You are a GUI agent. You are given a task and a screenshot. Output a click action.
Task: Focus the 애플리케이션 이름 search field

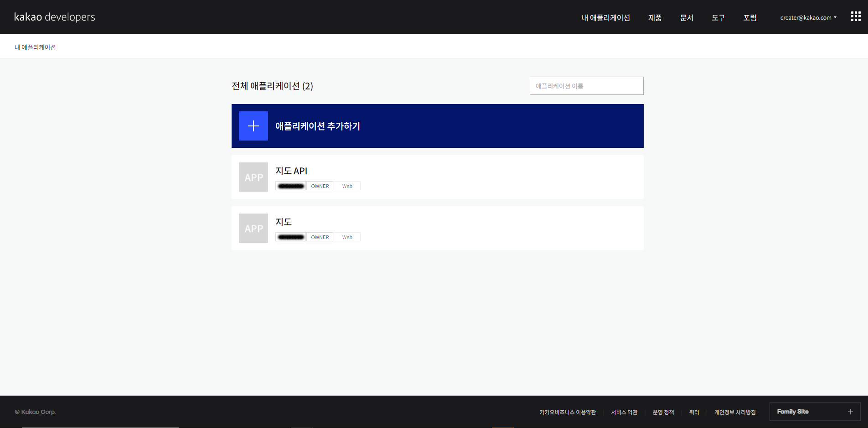[587, 86]
